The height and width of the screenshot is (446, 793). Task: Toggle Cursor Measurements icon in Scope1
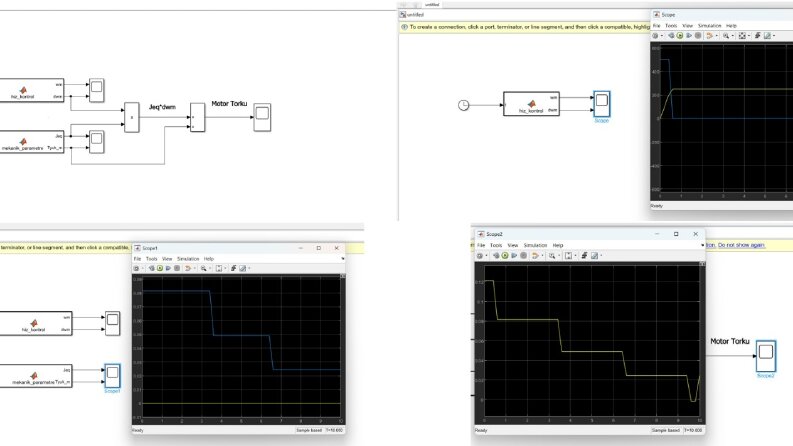pyautogui.click(x=243, y=268)
